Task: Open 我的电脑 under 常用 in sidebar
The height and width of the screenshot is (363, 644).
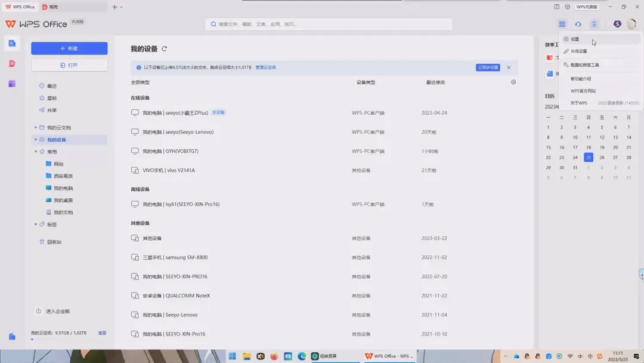Action: [x=63, y=188]
